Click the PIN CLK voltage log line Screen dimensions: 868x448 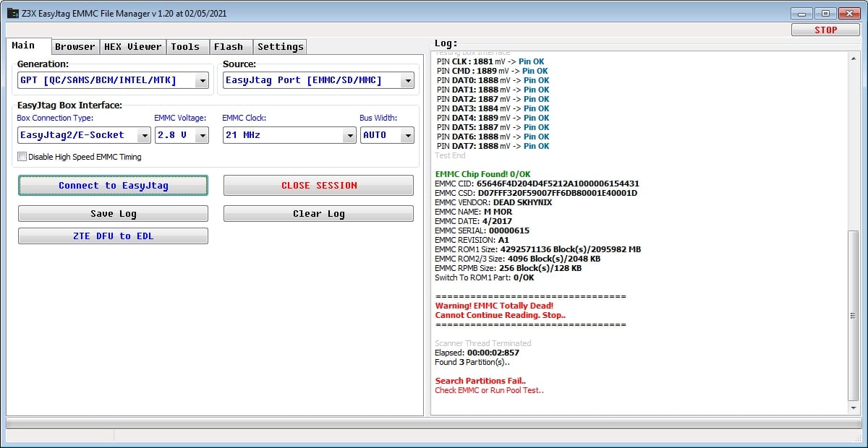pyautogui.click(x=490, y=62)
